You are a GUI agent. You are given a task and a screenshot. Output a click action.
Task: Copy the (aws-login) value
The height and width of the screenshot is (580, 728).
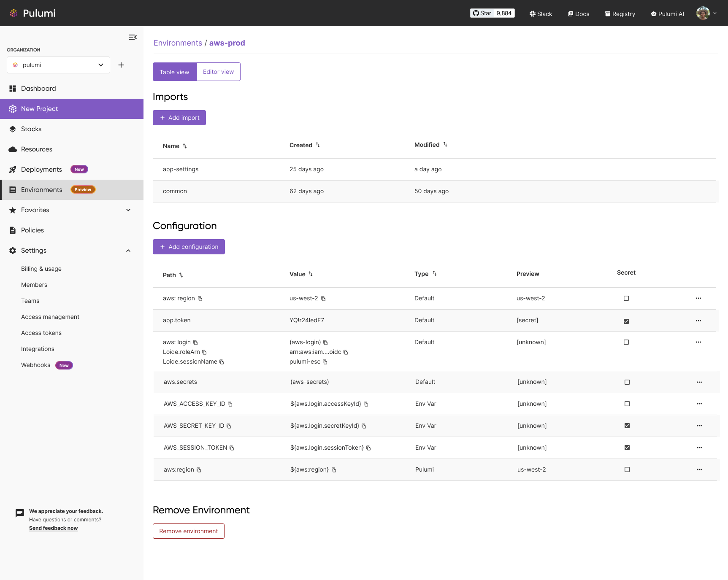(x=325, y=343)
